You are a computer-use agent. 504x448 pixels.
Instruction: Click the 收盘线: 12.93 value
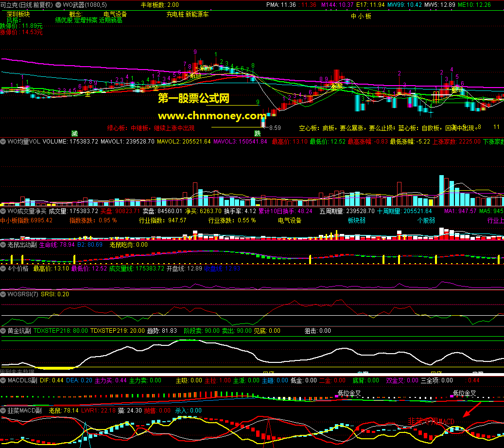coord(222,269)
